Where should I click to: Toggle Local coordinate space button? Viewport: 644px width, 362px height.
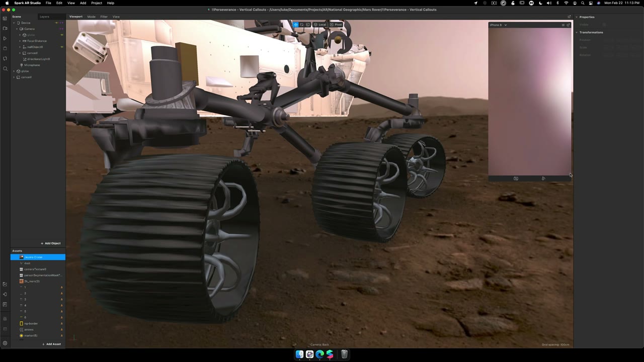coord(320,25)
